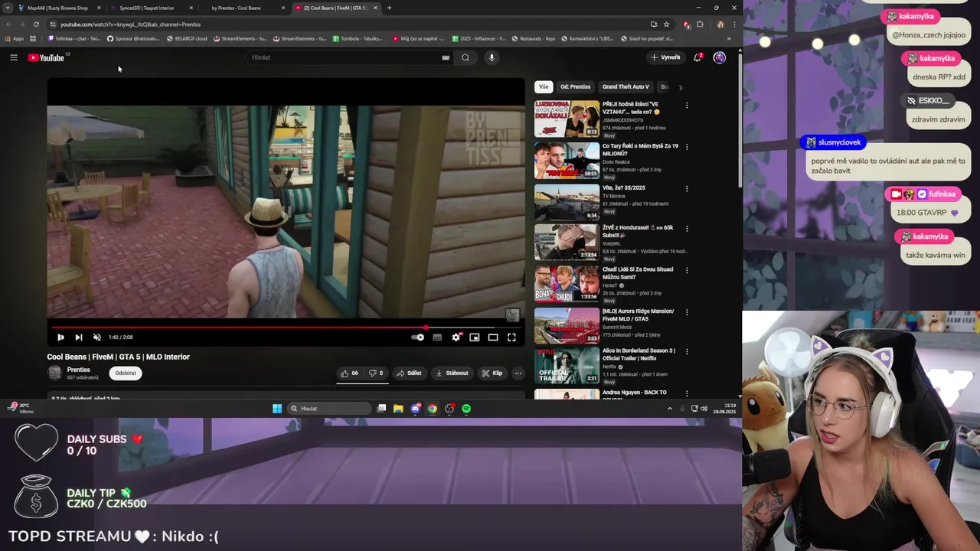Open more actions menu below video
Image resolution: width=980 pixels, height=551 pixels.
pyautogui.click(x=518, y=373)
